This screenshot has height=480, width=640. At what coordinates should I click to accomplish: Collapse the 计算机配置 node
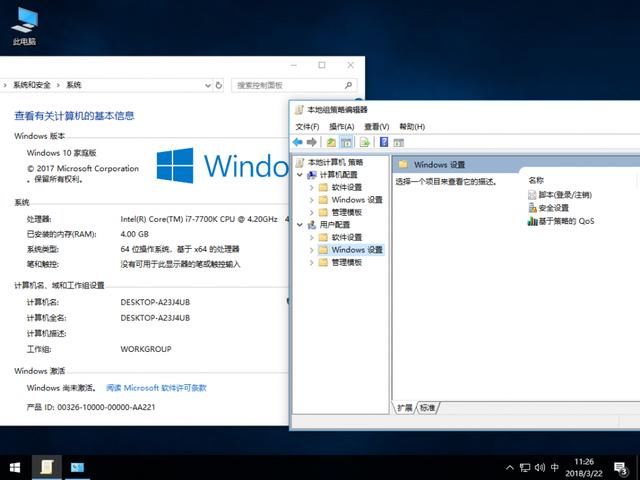click(x=300, y=175)
